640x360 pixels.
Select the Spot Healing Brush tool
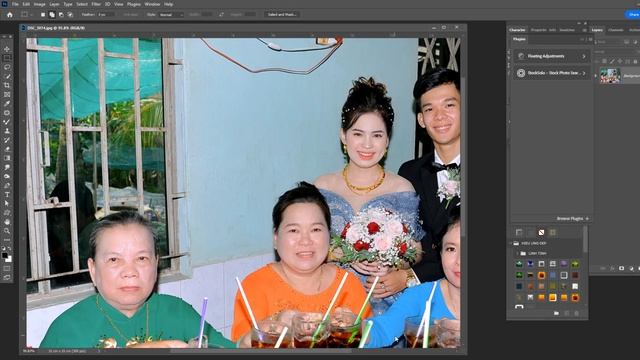pos(7,112)
